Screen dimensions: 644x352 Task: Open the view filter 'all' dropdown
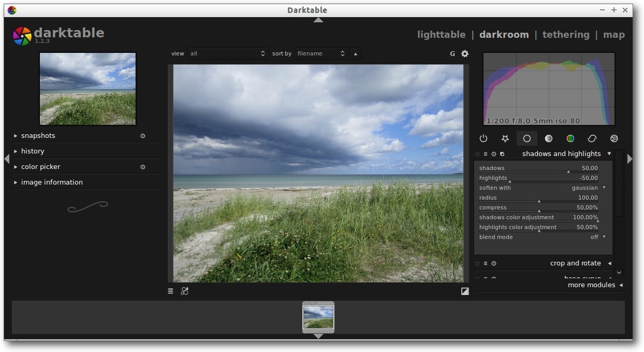pyautogui.click(x=228, y=53)
